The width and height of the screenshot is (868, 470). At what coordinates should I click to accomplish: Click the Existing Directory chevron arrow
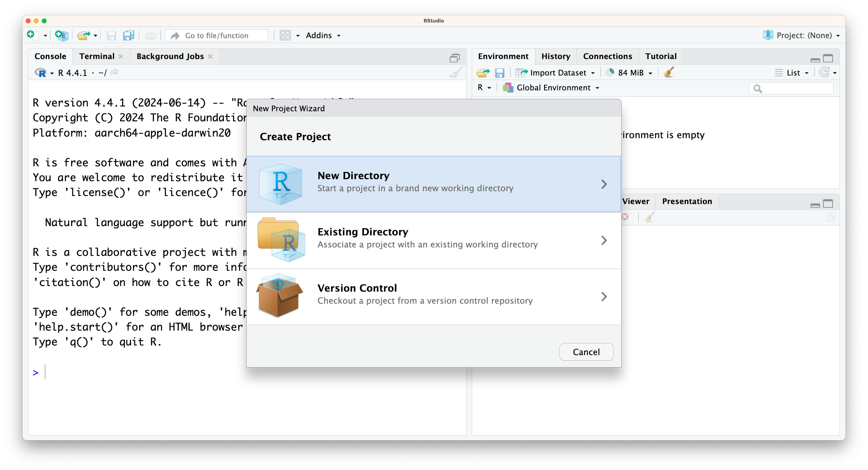point(604,240)
